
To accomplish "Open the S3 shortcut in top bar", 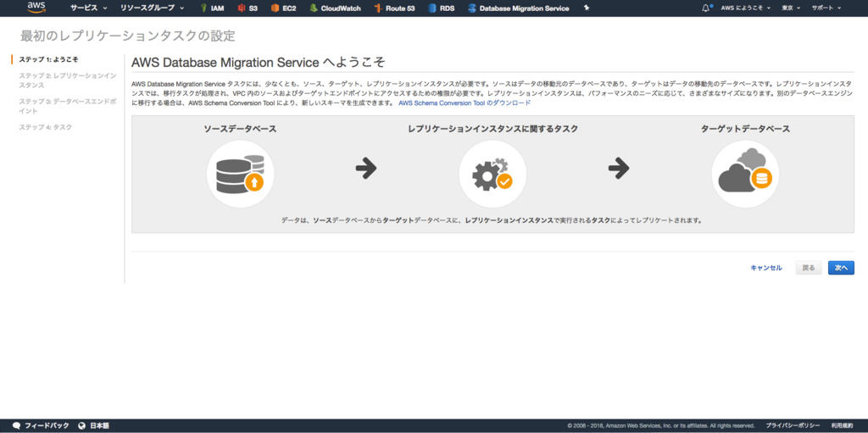I will pos(247,8).
